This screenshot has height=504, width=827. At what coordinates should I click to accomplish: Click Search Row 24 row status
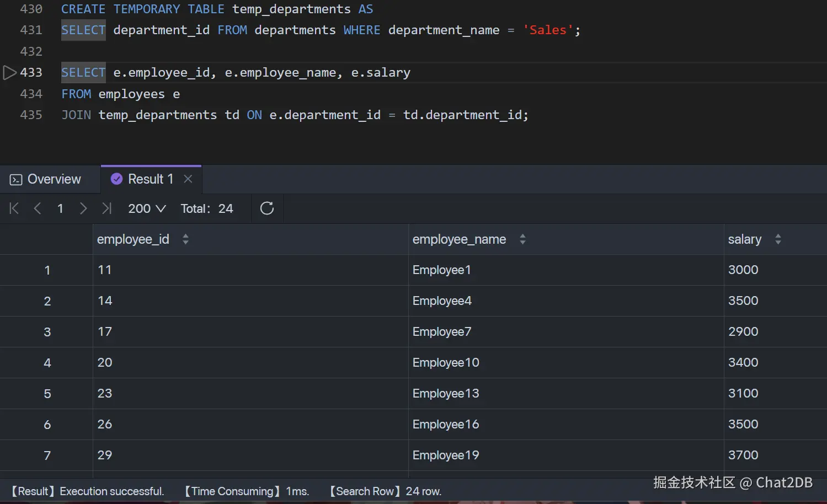pyautogui.click(x=385, y=491)
